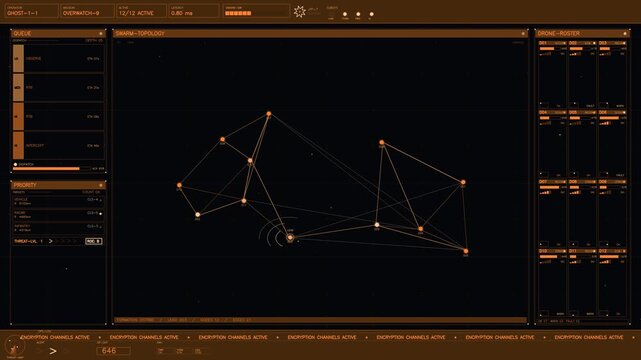Click the starburst emblem icon in the top bar
The width and height of the screenshot is (641, 360).
(300, 11)
